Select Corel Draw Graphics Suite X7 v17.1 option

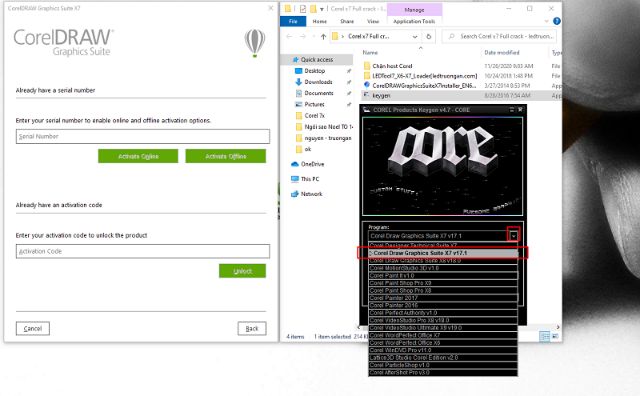443,253
